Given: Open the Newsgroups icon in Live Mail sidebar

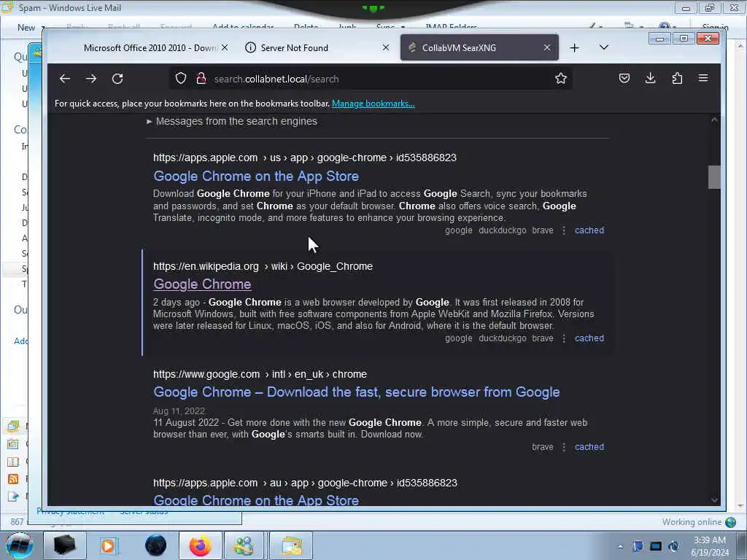Looking at the screenshot, I should 13,497.
